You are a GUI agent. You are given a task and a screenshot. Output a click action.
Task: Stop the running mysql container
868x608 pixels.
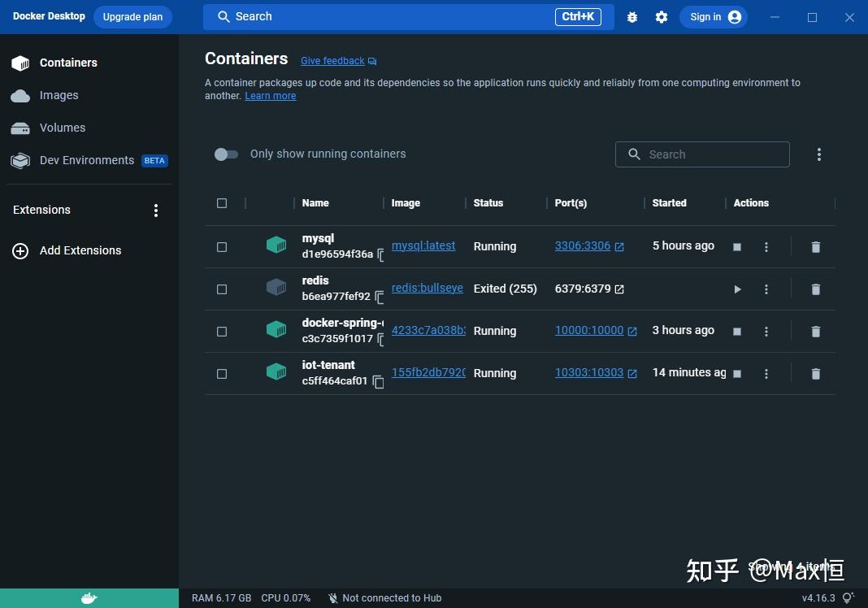(736, 246)
